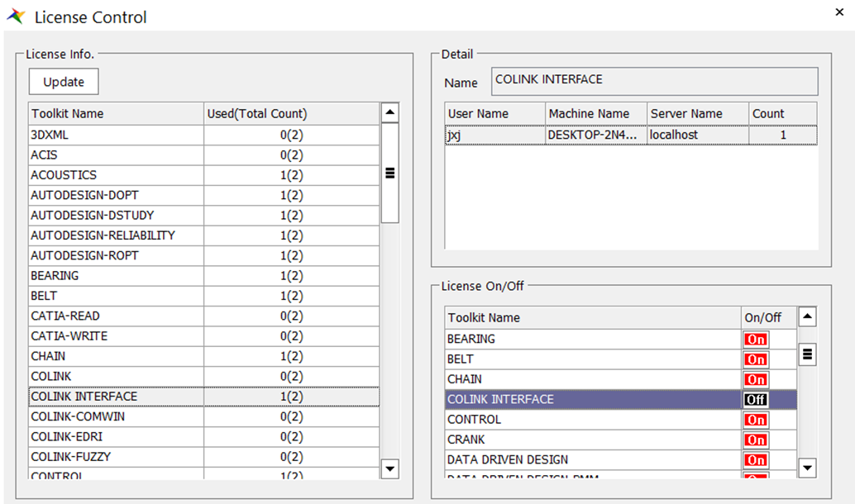Close the License Control window
The width and height of the screenshot is (855, 504).
point(839,12)
